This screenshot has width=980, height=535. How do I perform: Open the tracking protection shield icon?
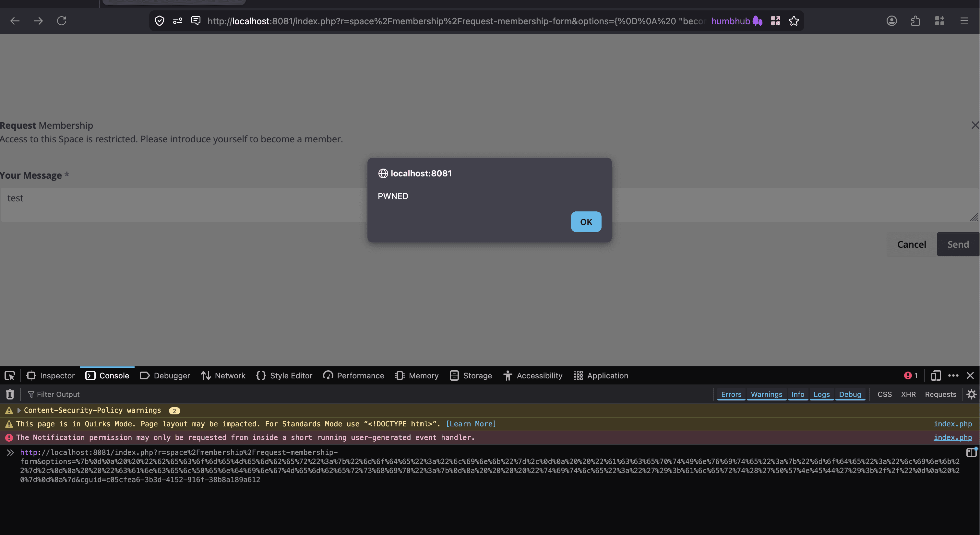(x=160, y=21)
